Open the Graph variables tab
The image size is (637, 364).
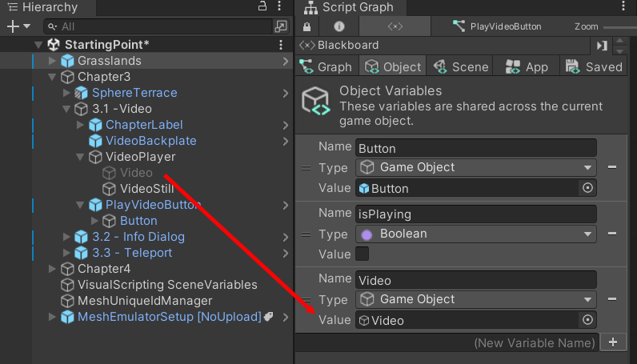point(327,66)
